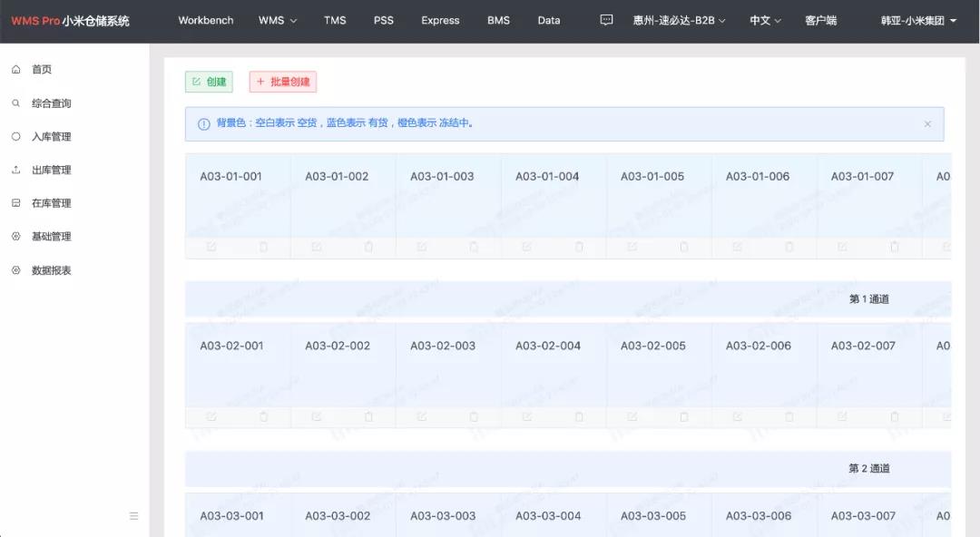Click the delete icon under A03-01-003
Image resolution: width=980 pixels, height=537 pixels.
474,247
